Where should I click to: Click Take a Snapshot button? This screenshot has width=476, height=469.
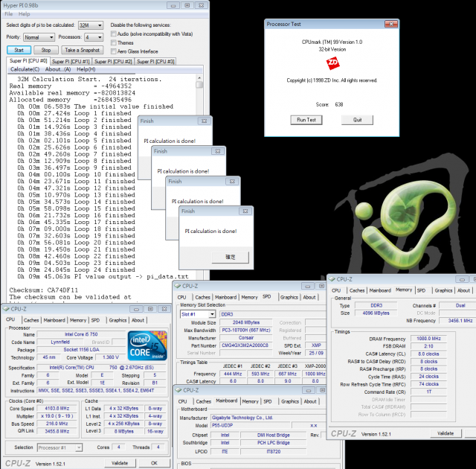pos(83,50)
